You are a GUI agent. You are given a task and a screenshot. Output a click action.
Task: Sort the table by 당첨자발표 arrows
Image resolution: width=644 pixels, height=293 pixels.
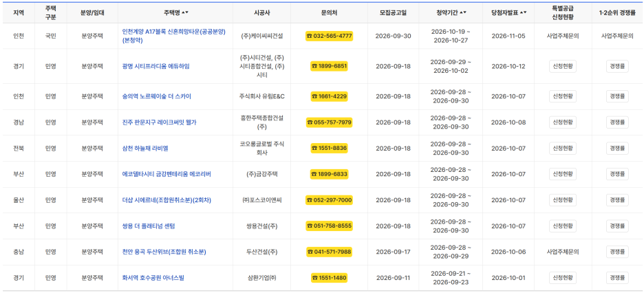(x=523, y=12)
